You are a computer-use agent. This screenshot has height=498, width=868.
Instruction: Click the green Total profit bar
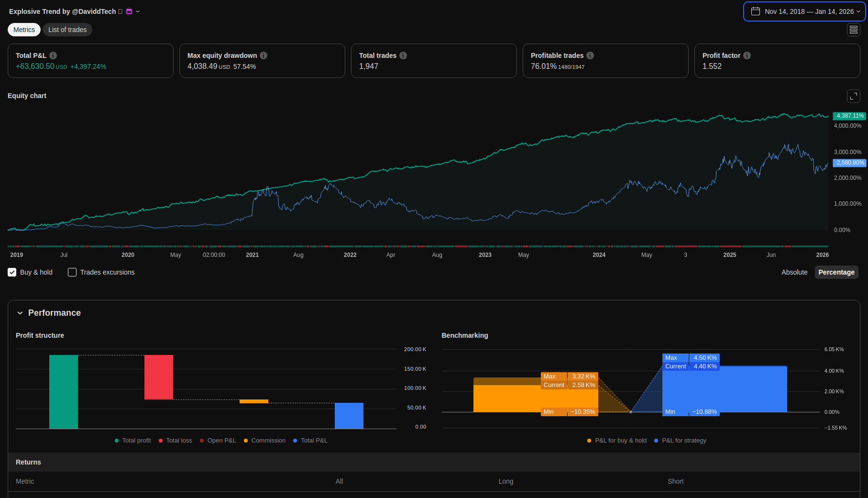point(64,391)
